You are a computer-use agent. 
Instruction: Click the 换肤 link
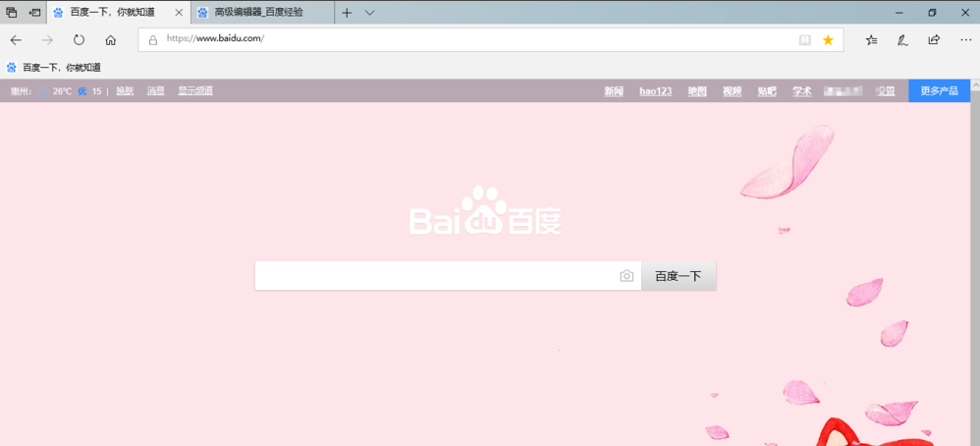pyautogui.click(x=125, y=91)
